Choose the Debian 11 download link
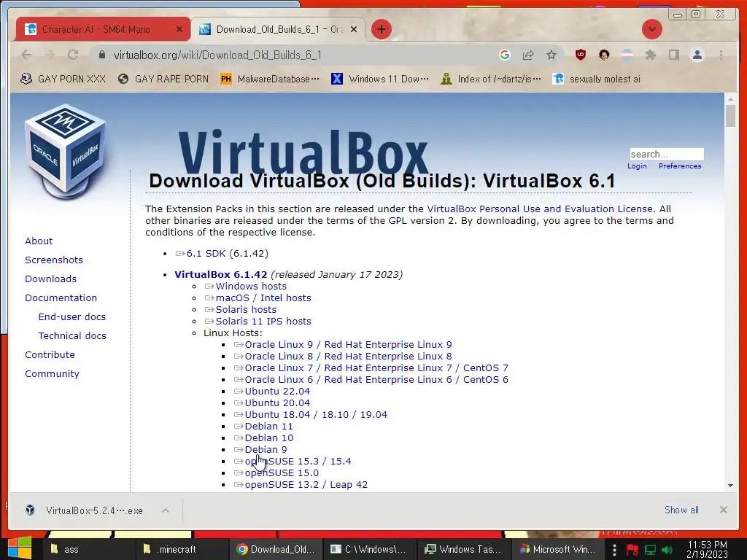 click(263, 426)
